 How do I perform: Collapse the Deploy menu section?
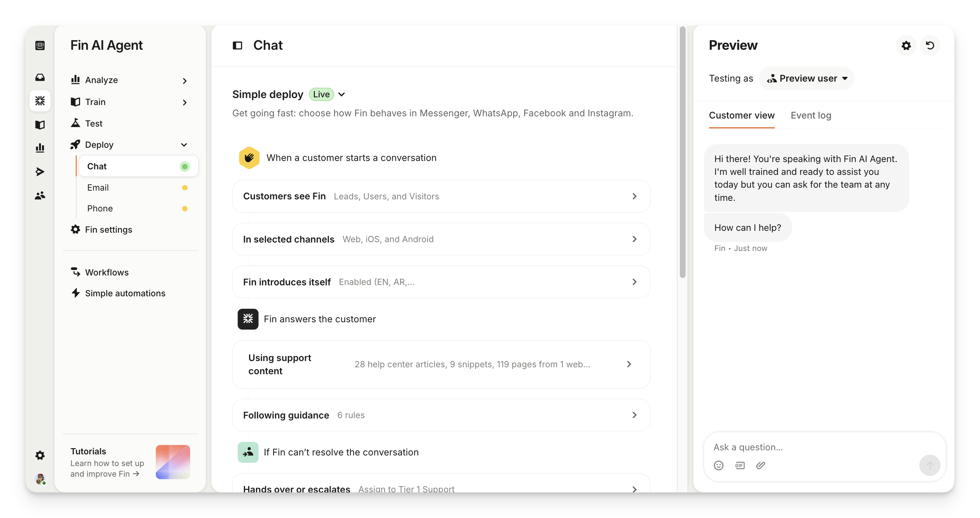[x=184, y=145]
